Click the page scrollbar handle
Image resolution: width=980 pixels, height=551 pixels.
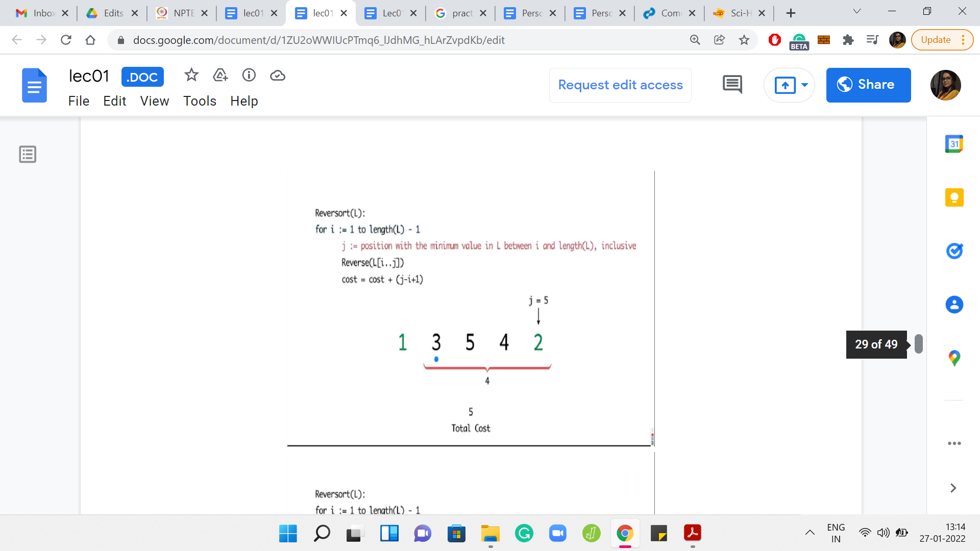pyautogui.click(x=919, y=344)
